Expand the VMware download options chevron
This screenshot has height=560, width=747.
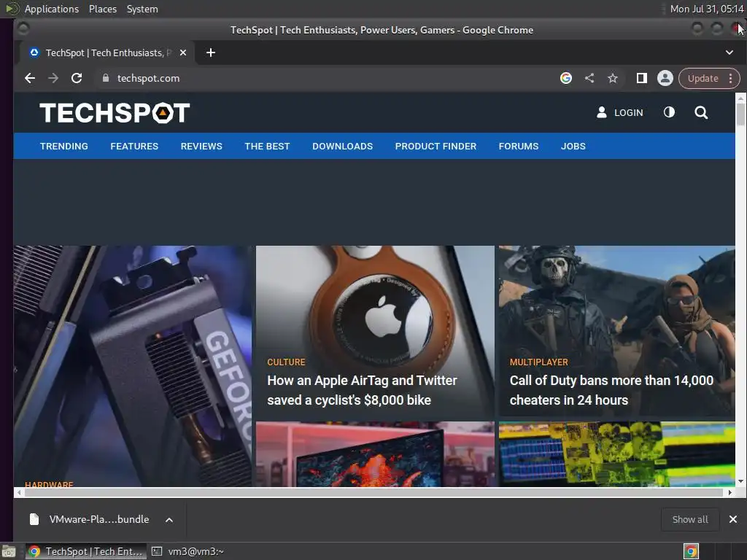point(169,520)
